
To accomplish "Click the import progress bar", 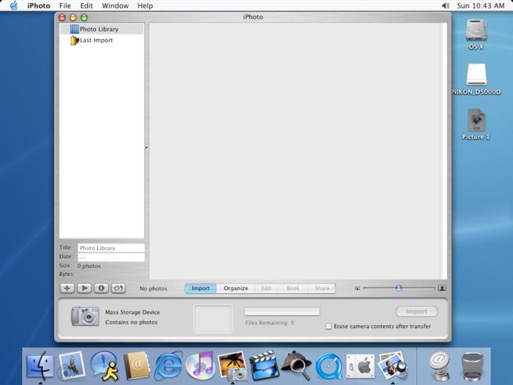I will 282,312.
